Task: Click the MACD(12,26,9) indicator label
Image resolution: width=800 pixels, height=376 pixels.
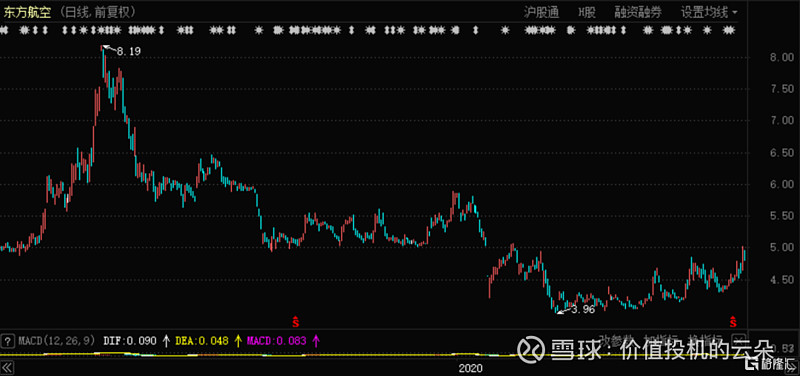Action: pyautogui.click(x=57, y=340)
